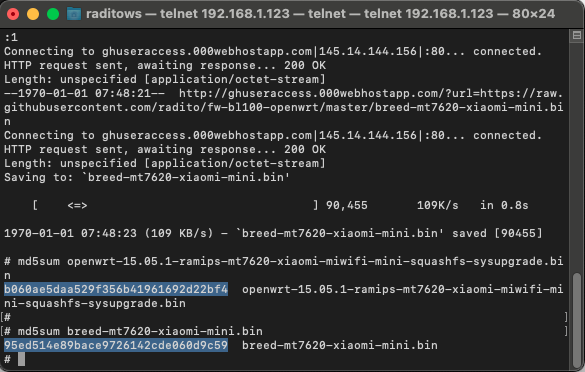
Task: Click the md5sum breed-mt7620-xiaomi-mini.bin command
Action: coord(140,331)
